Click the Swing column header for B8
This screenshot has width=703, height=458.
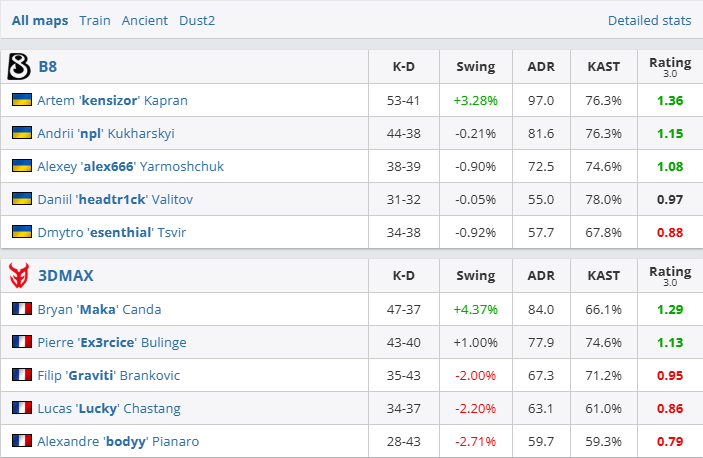coord(475,67)
